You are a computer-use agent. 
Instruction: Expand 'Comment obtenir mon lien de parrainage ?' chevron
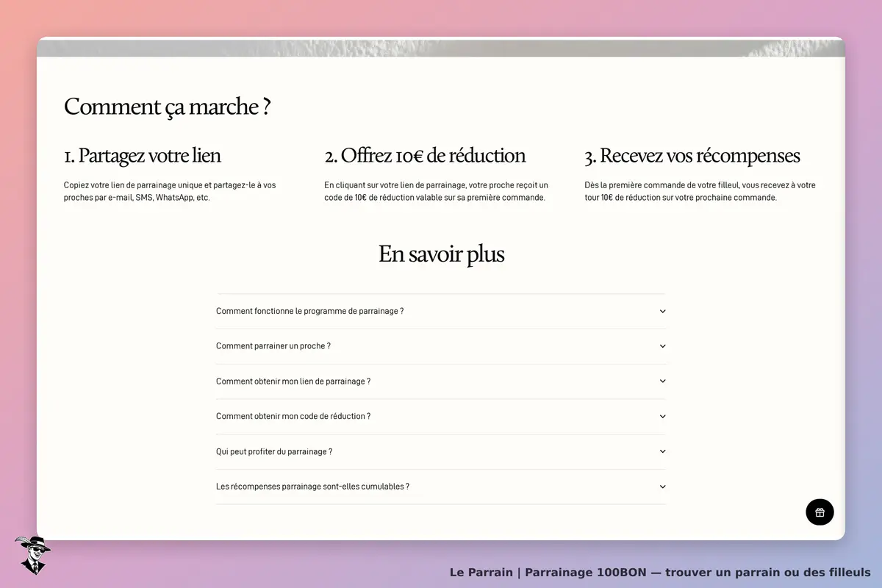pyautogui.click(x=662, y=381)
